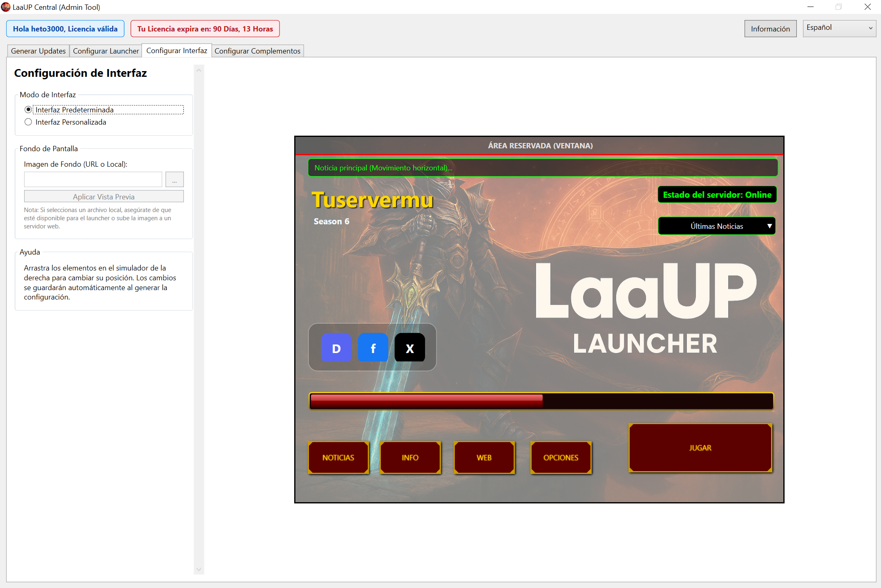This screenshot has width=881, height=588.
Task: Click the browse '...' button for background image
Action: (174, 179)
